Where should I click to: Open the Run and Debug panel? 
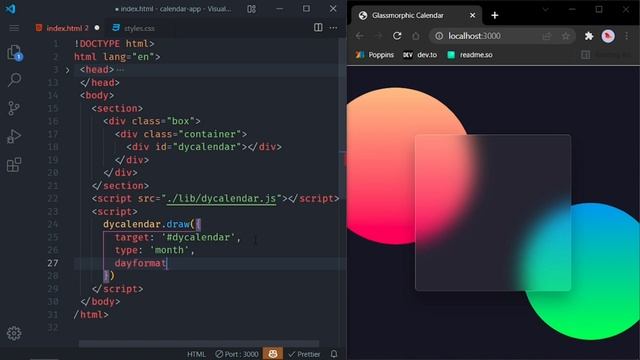pos(14,136)
